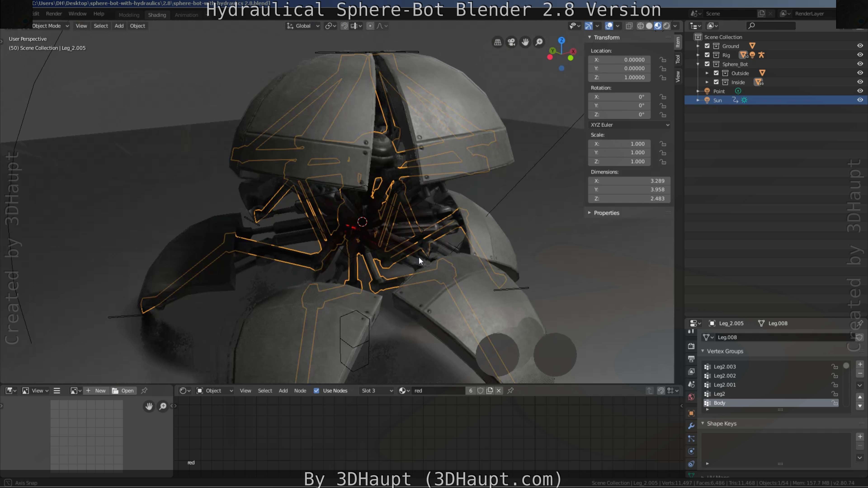Open the Object menu in the viewport header
This screenshot has height=488, width=868.
pyautogui.click(x=137, y=26)
